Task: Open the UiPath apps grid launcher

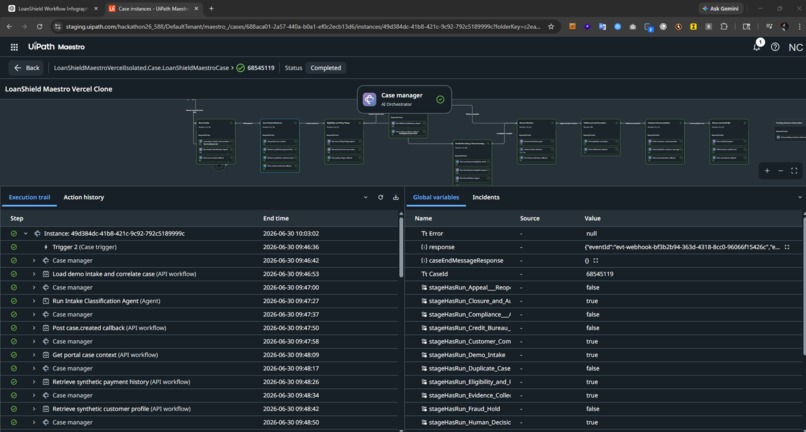Action: pos(14,47)
